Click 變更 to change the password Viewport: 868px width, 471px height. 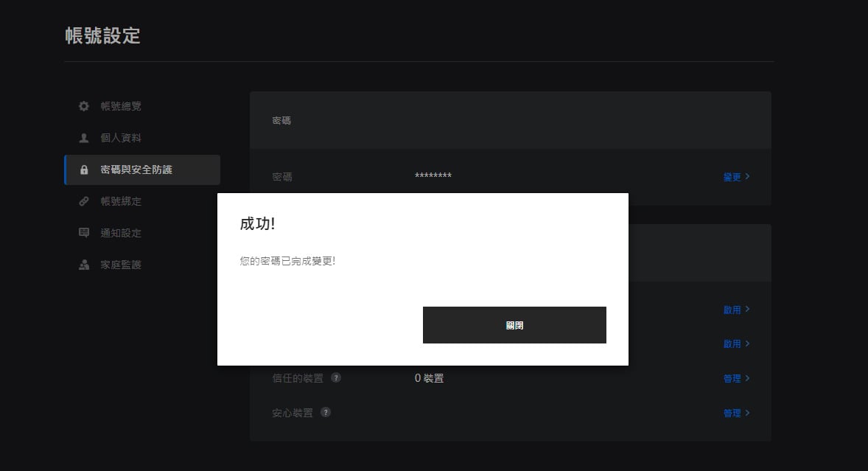732,177
